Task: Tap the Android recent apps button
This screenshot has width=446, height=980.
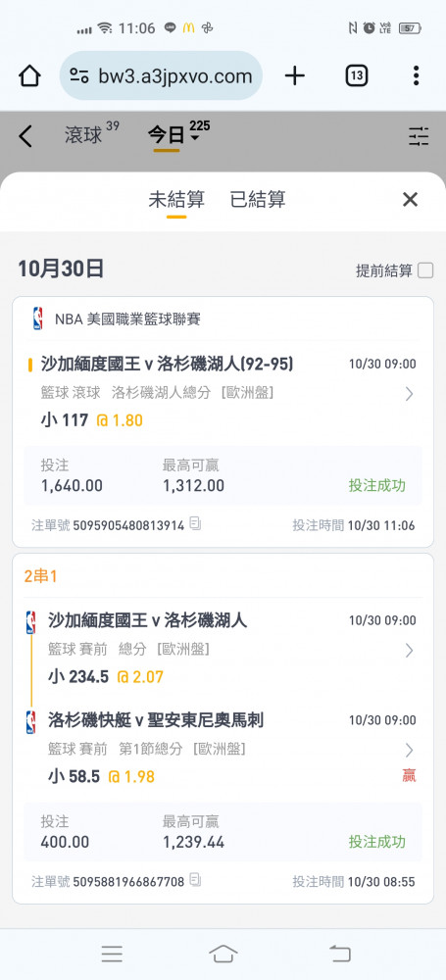Action: pos(112,954)
